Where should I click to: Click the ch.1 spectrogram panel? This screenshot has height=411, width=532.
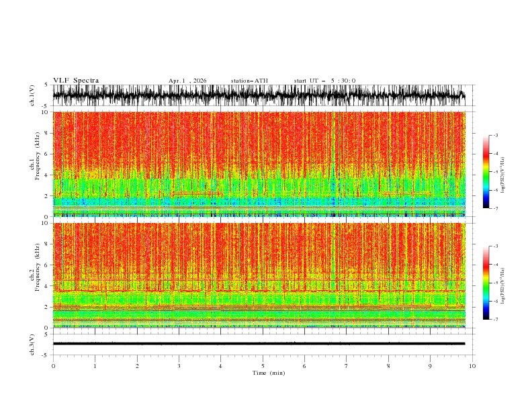point(259,164)
